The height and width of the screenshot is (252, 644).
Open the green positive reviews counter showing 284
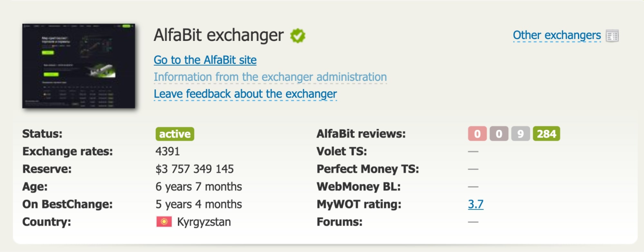pyautogui.click(x=546, y=134)
